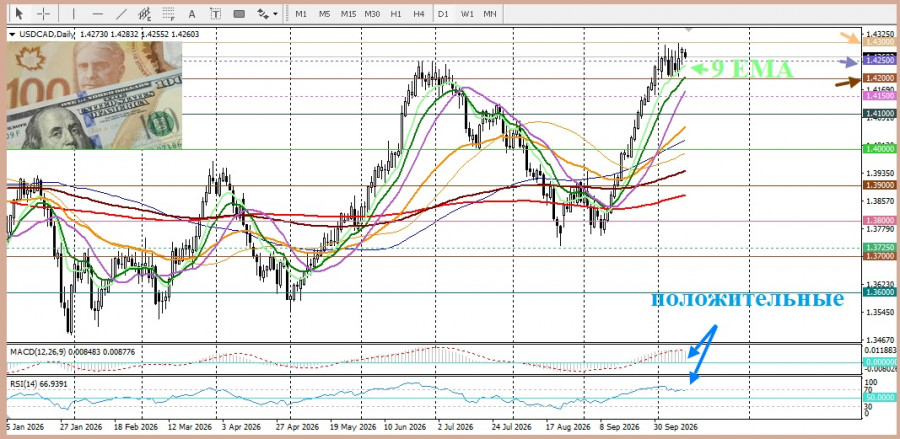Toggle the H1 timeframe

(x=395, y=13)
